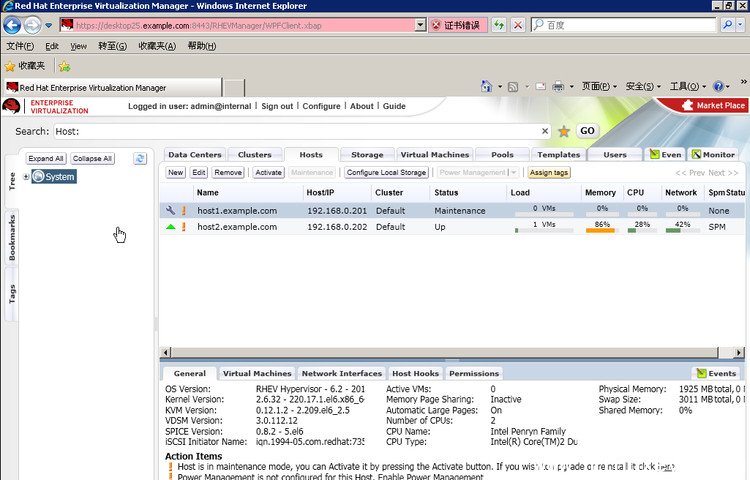Open the 页面(P) dropdown menu
Screen dimensions: 750x480
click(599, 86)
